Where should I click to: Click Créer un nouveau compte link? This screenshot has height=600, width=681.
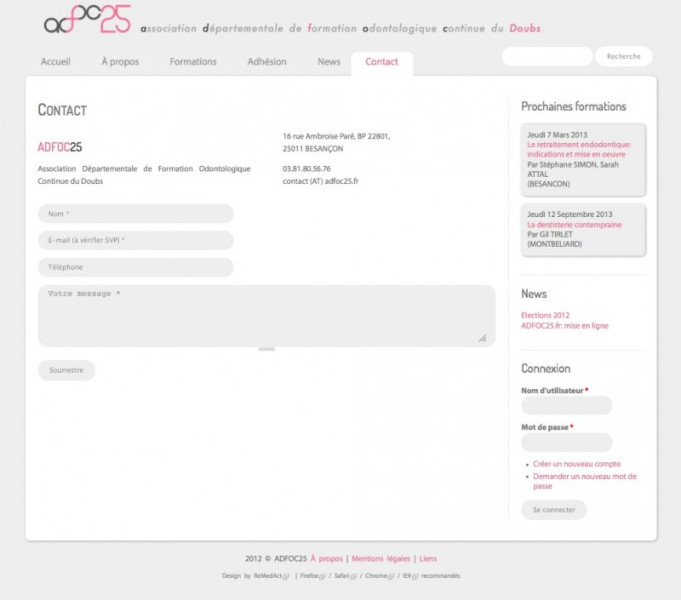577,464
